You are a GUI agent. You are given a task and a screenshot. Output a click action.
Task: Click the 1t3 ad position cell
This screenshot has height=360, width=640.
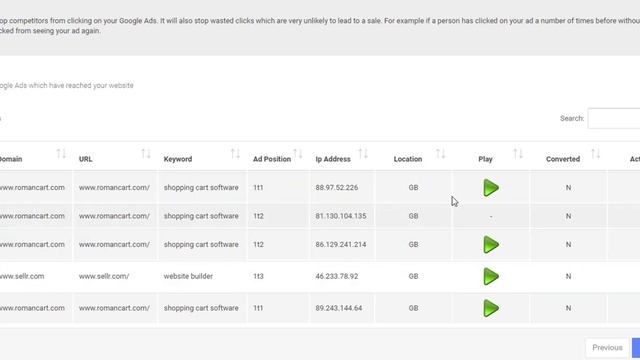[x=258, y=276]
